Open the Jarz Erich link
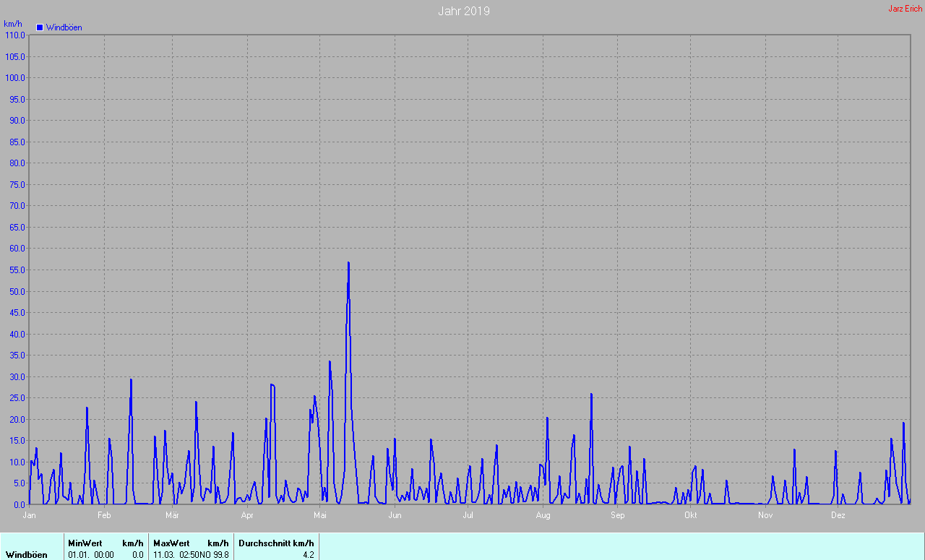The image size is (925, 560). [905, 9]
